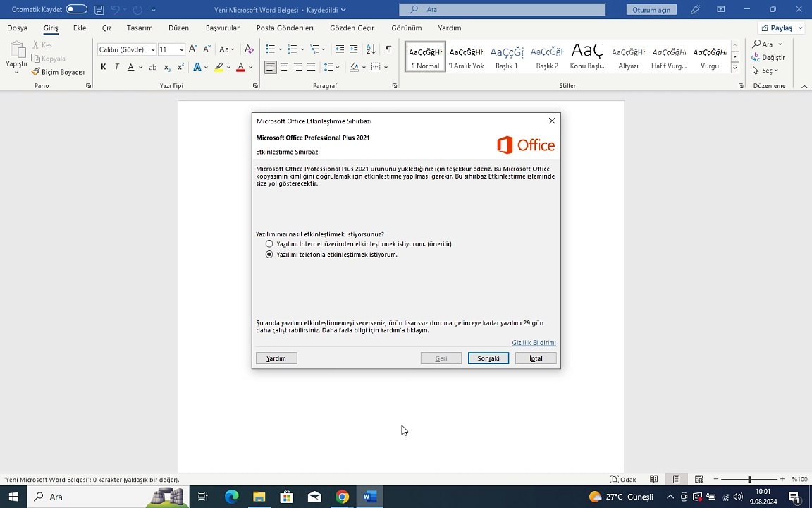Switch to the Gözden Geçir tab
The image size is (812, 508).
pos(352,28)
